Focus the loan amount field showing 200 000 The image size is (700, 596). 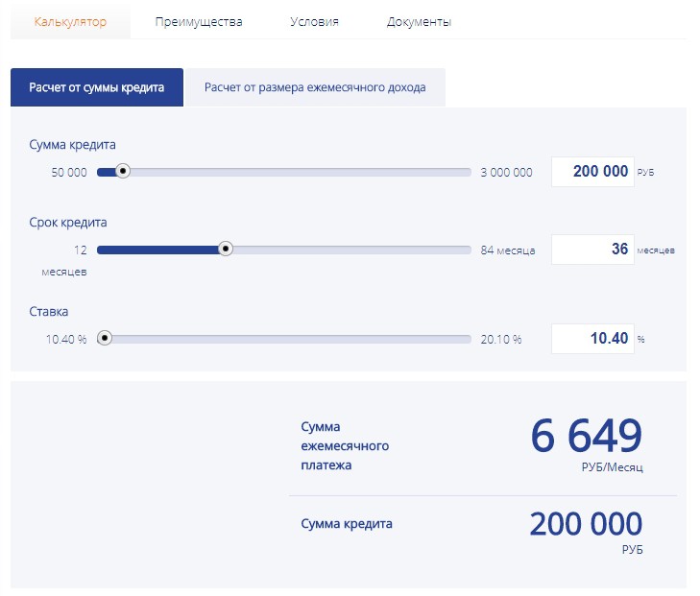coord(591,172)
